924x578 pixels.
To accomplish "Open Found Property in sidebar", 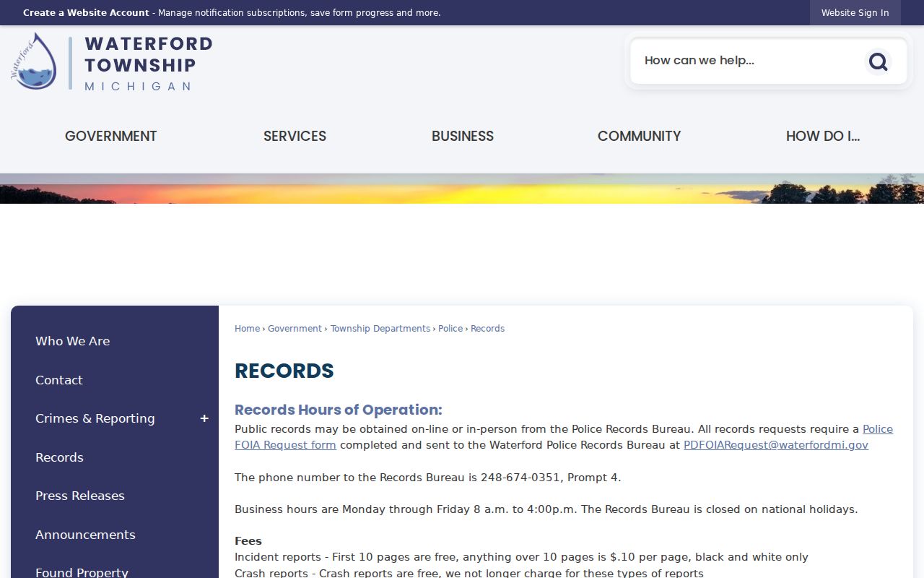I will (82, 572).
